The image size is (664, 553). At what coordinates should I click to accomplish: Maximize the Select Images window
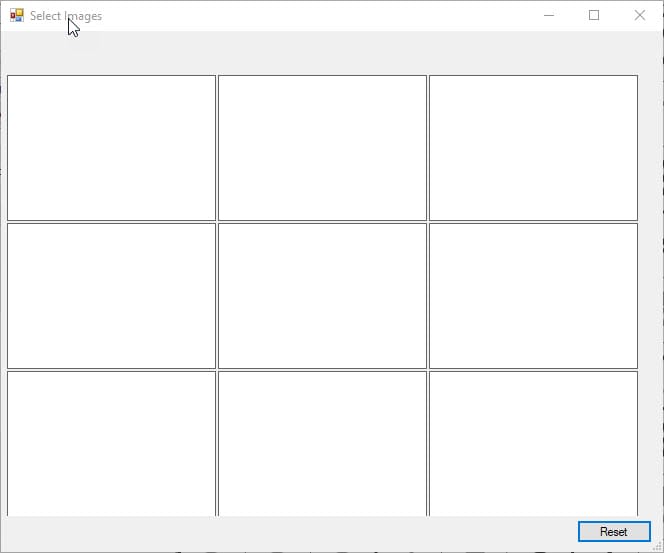coord(594,16)
